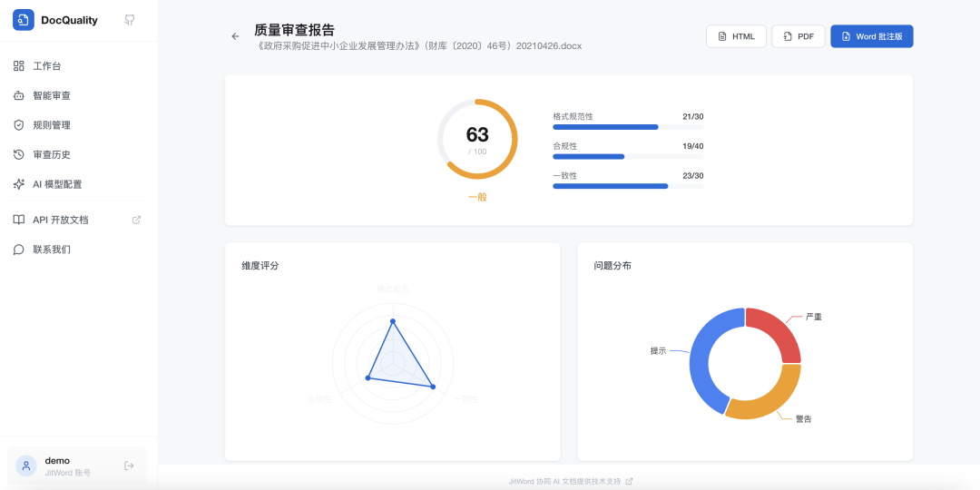Open 智能审查 in the sidebar

pyautogui.click(x=79, y=95)
